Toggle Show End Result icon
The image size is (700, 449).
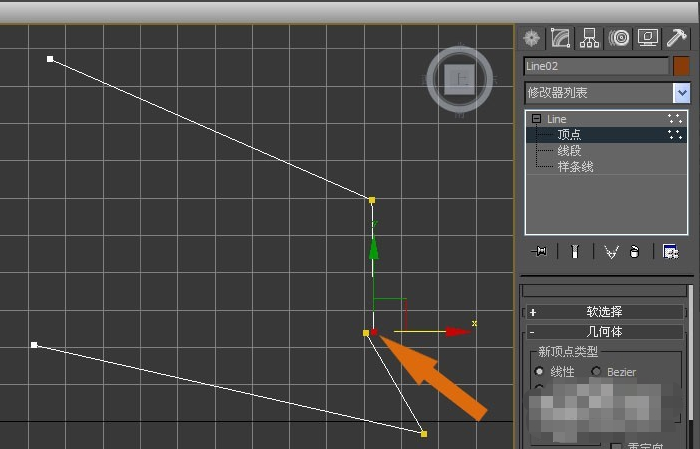pyautogui.click(x=574, y=252)
